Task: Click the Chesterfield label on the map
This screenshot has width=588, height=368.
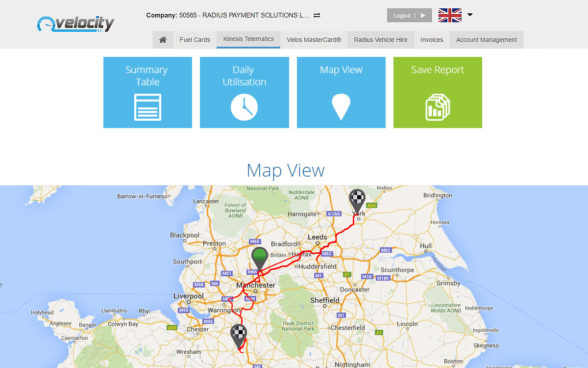Action: (348, 327)
